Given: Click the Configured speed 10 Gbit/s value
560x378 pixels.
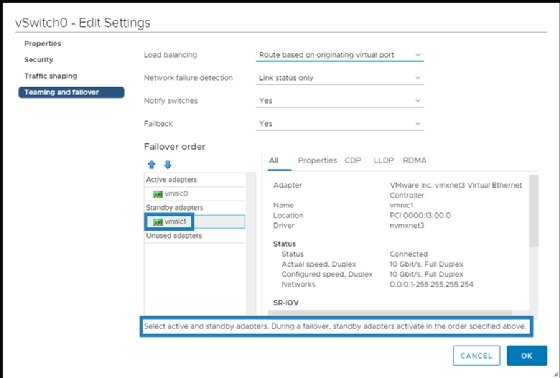Looking at the screenshot, I should [426, 274].
